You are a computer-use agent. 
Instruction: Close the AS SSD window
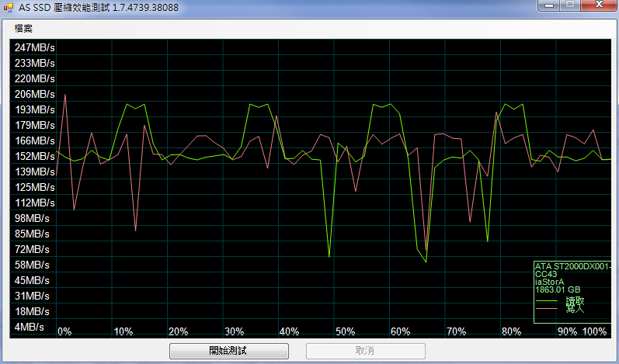[x=600, y=5]
